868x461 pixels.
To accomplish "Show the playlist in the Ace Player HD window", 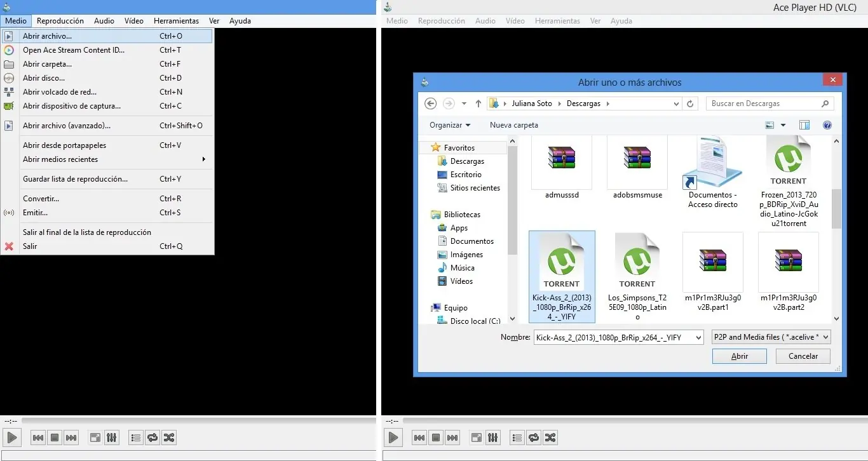I will pos(517,438).
